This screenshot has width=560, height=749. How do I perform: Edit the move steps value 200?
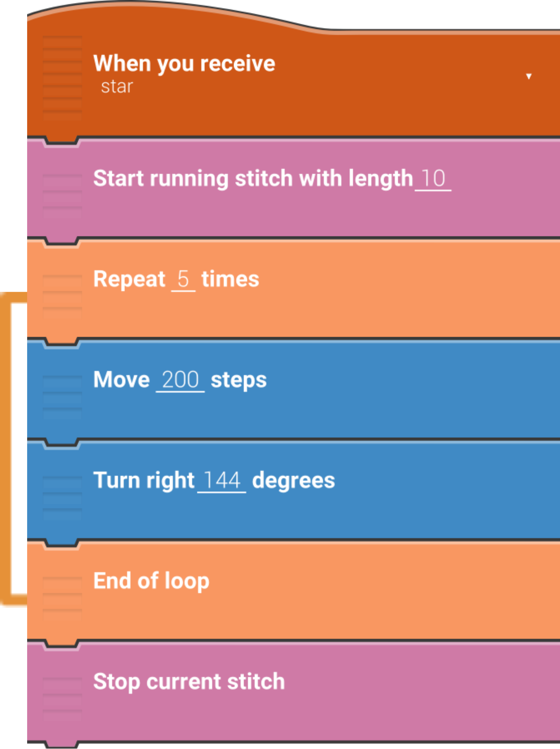coord(180,380)
